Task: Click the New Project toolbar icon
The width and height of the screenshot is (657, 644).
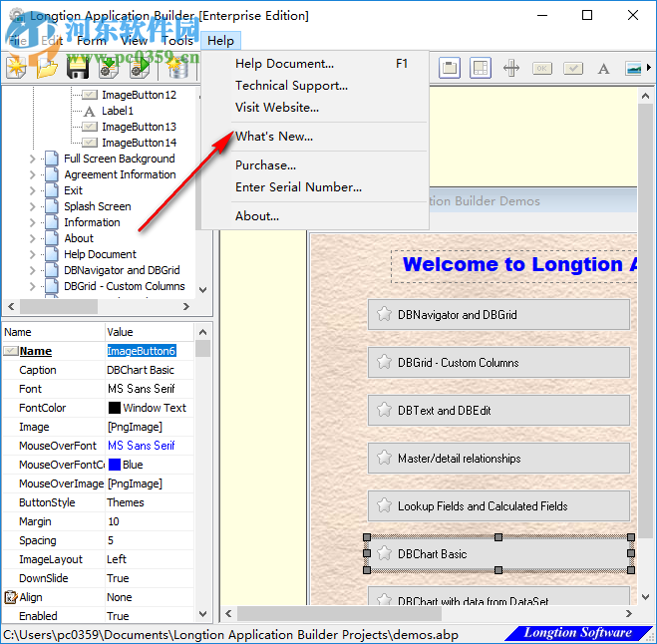Action: coord(16,68)
